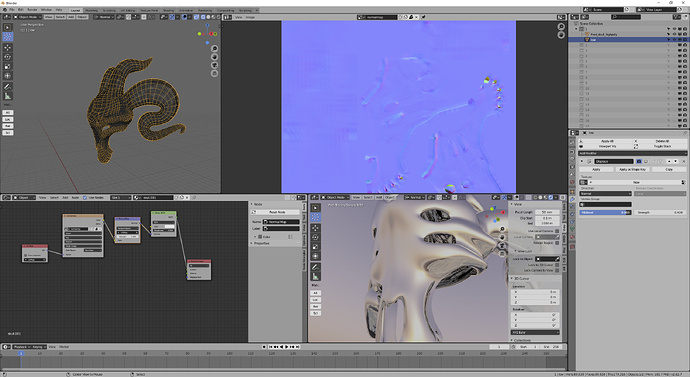Jump to the timeline end frame
The width and height of the screenshot is (690, 377).
point(298,347)
